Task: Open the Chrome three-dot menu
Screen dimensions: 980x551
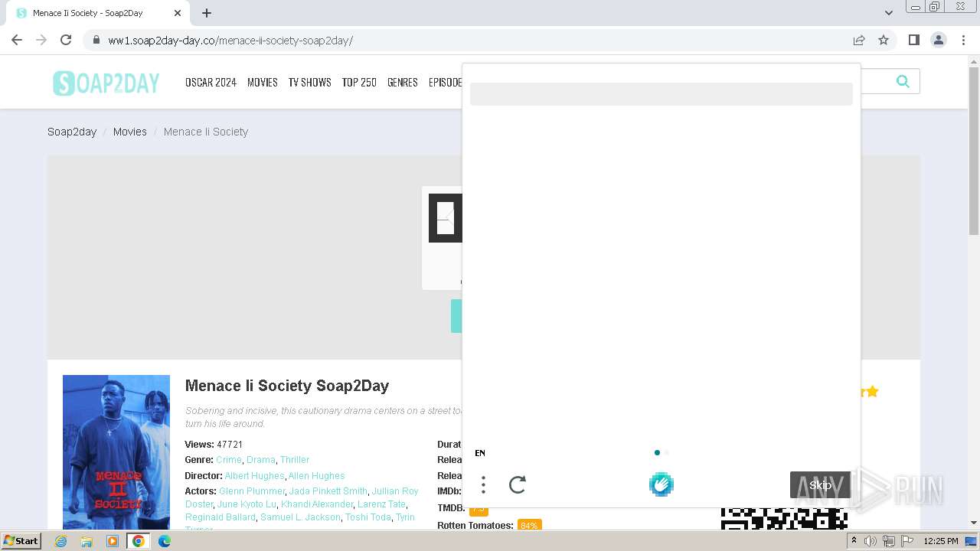Action: pyautogui.click(x=963, y=40)
